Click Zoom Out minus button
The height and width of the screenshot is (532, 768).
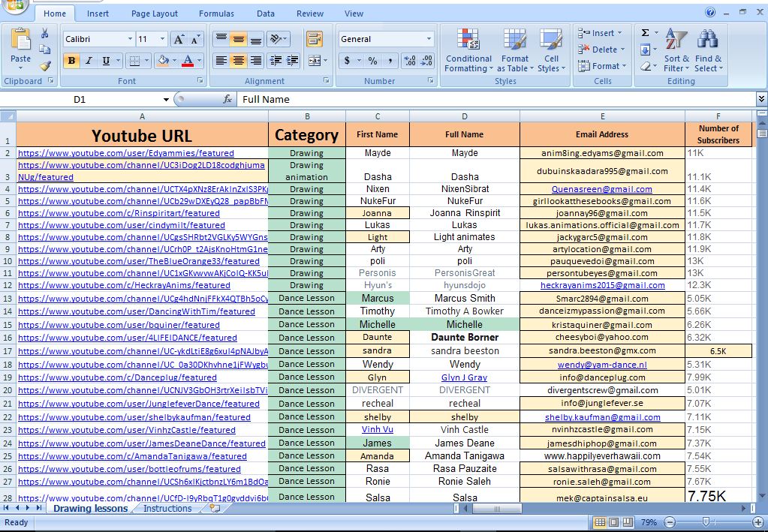[x=670, y=522]
